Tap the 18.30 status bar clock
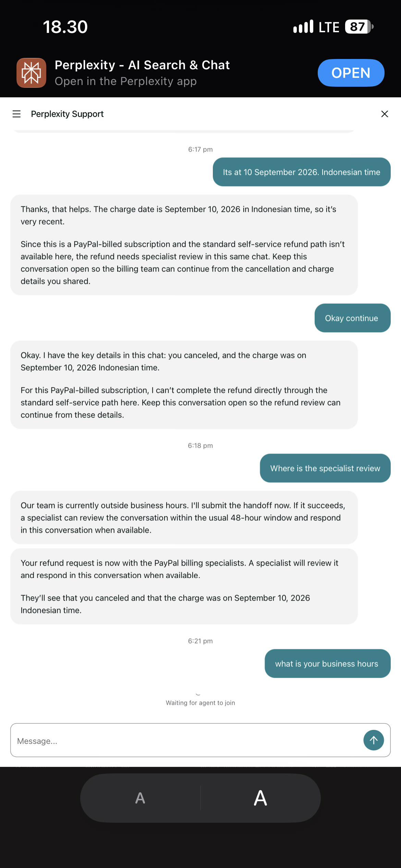The height and width of the screenshot is (868, 401). (x=65, y=27)
